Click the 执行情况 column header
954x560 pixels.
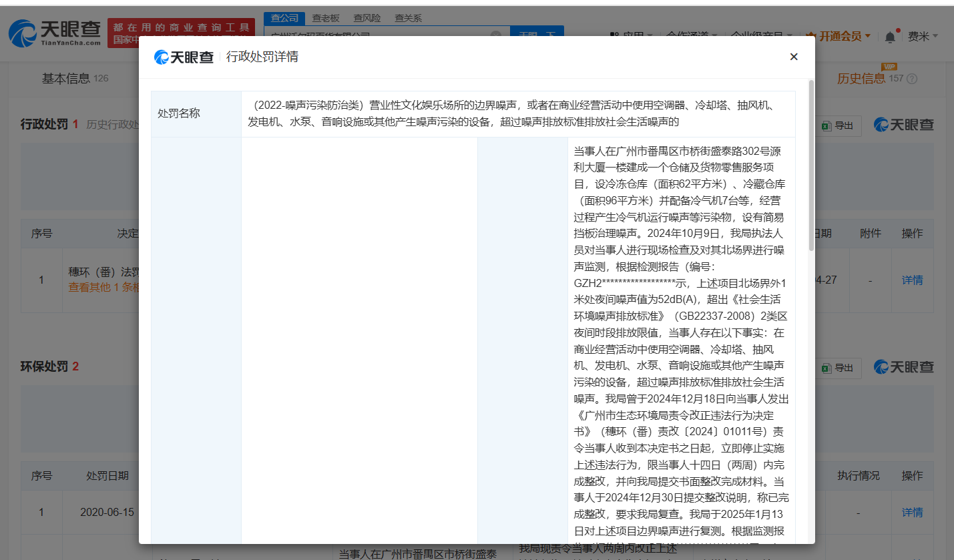tap(859, 476)
